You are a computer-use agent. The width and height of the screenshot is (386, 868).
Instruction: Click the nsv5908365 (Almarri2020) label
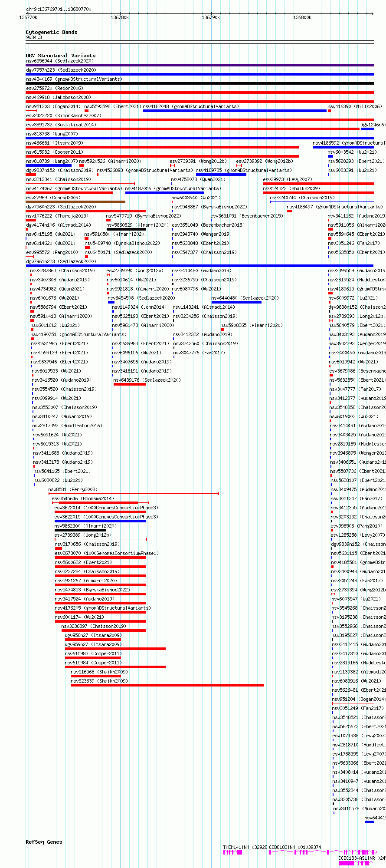click(x=252, y=325)
